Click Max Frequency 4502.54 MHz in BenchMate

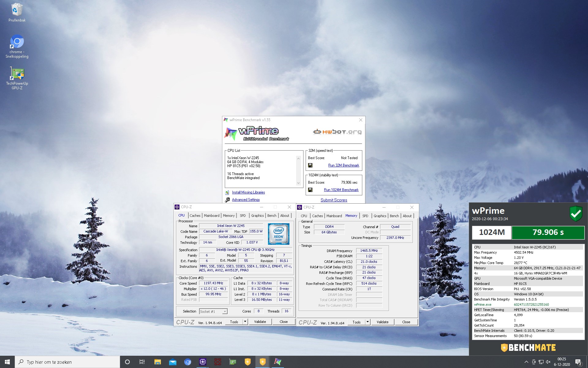[x=528, y=252]
